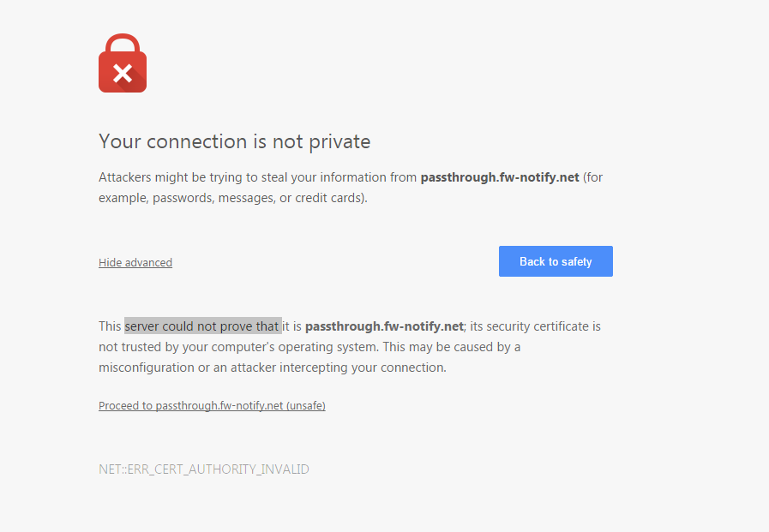Click 'This may be caused by a' text

pyautogui.click(x=452, y=347)
